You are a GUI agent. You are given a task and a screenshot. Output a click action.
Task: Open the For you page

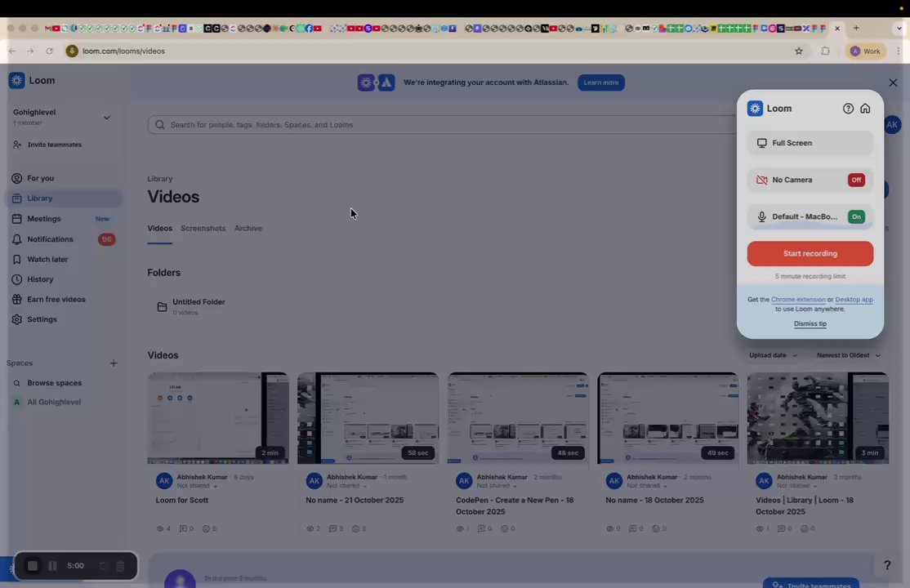[x=41, y=178]
